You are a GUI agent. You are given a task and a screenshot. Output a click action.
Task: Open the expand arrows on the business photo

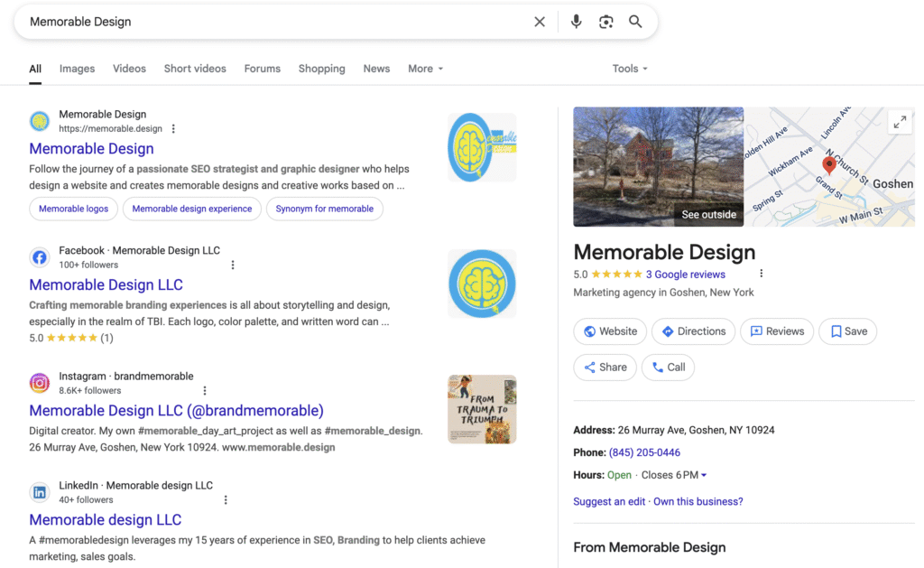pyautogui.click(x=901, y=121)
